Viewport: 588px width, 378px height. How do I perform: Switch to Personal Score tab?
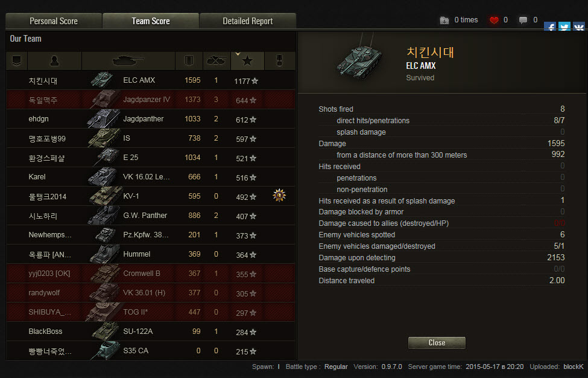[x=54, y=21]
